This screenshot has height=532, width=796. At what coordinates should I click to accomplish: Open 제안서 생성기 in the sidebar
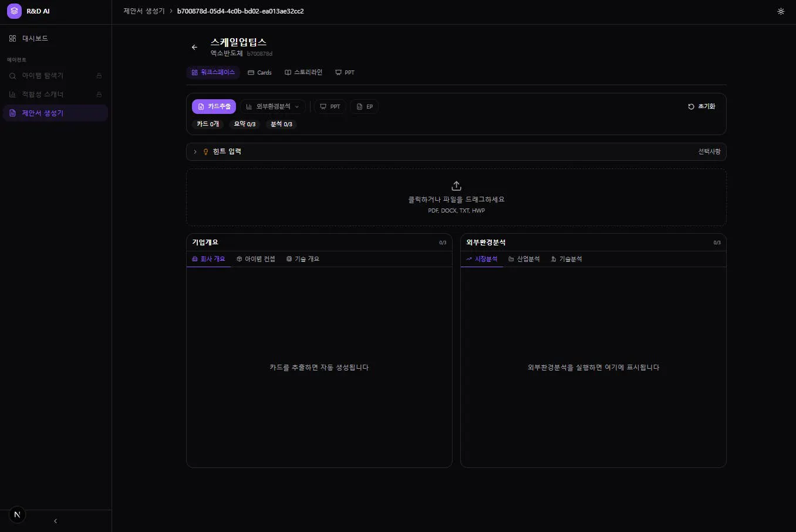(x=56, y=113)
